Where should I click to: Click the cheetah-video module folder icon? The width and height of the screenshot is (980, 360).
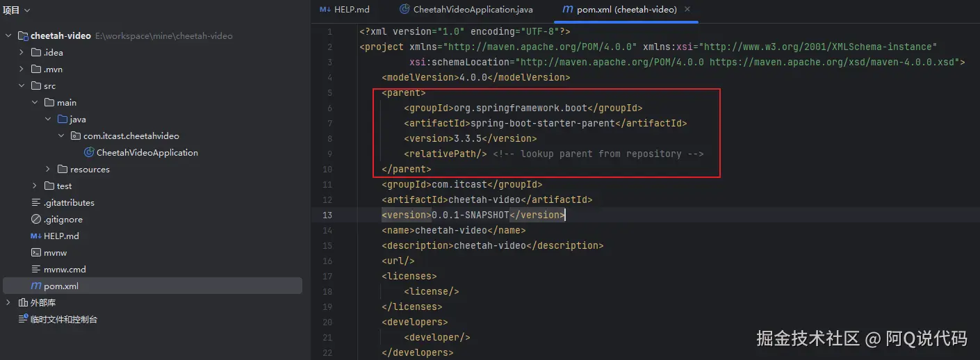(x=23, y=36)
